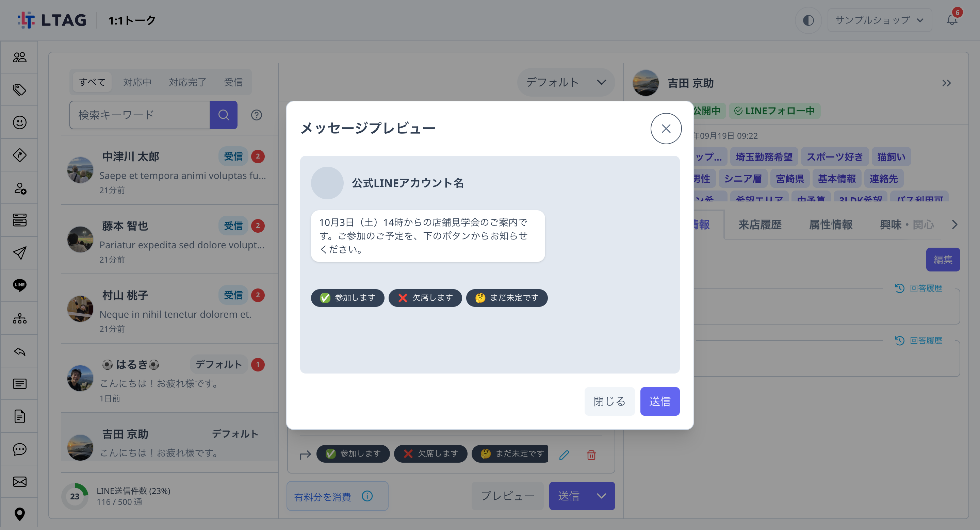The image size is (980, 530).
Task: Open the tags sidebar icon
Action: click(19, 90)
